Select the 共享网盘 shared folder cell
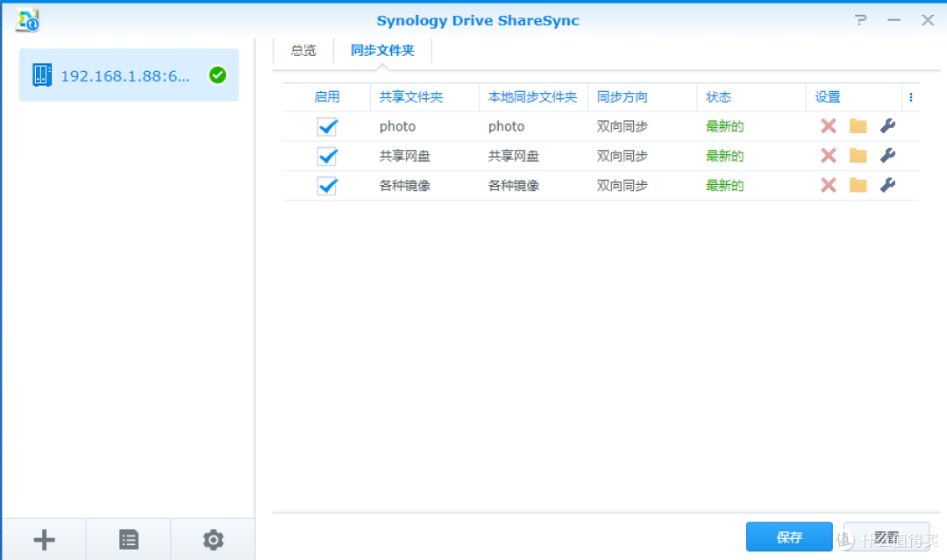Screen dimensions: 947x560 tap(404, 156)
